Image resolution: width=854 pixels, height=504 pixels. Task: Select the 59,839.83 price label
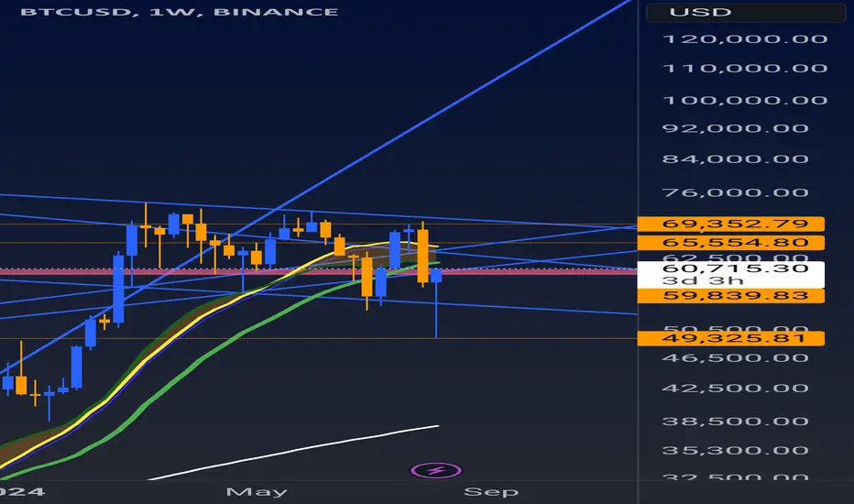(x=731, y=296)
